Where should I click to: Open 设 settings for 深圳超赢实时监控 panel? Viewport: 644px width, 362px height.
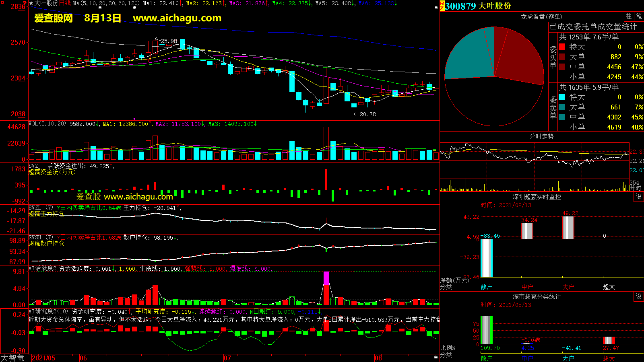[639, 196]
